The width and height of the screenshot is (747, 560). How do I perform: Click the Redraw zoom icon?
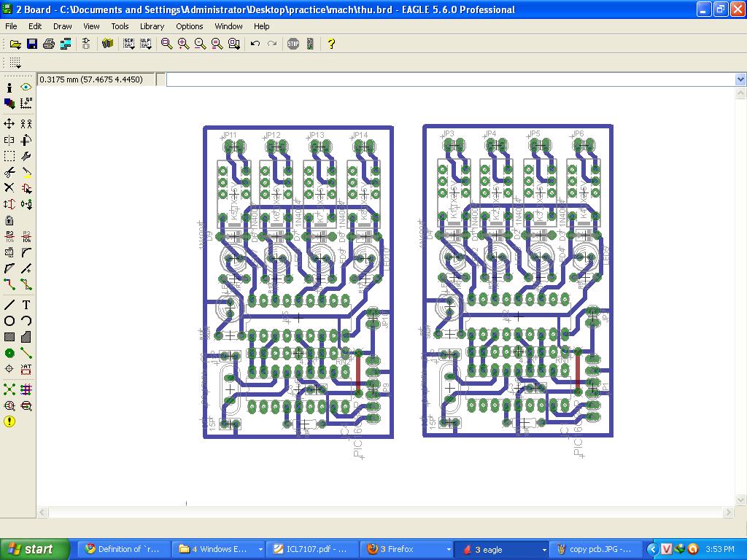pyautogui.click(x=217, y=44)
